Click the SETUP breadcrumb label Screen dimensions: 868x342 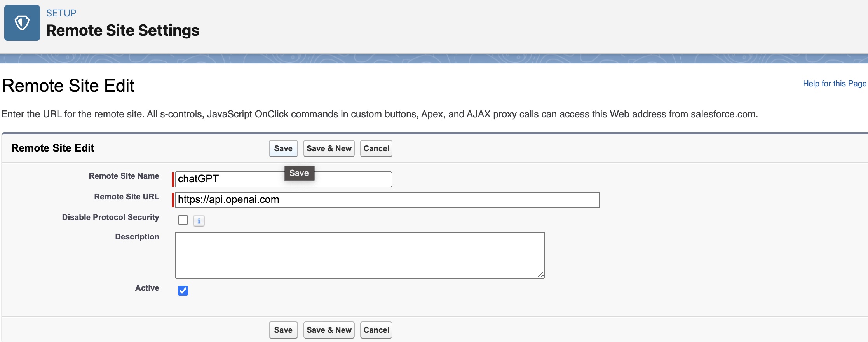click(x=61, y=13)
